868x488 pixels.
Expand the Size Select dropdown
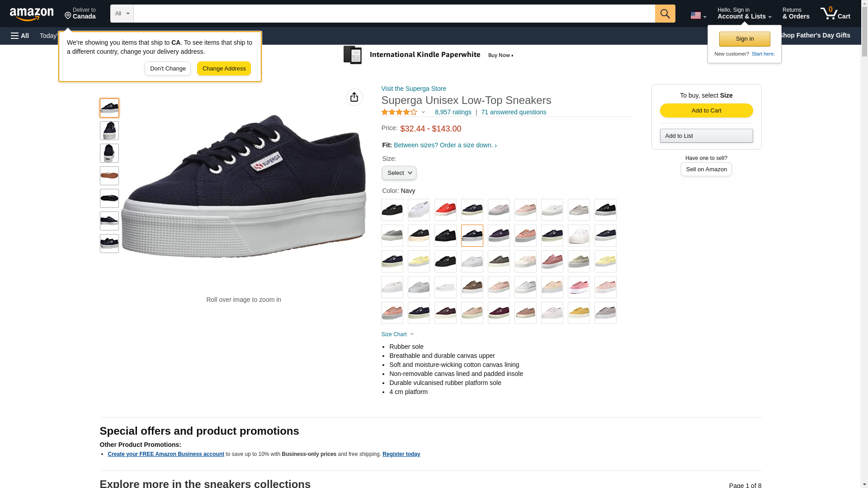click(399, 173)
